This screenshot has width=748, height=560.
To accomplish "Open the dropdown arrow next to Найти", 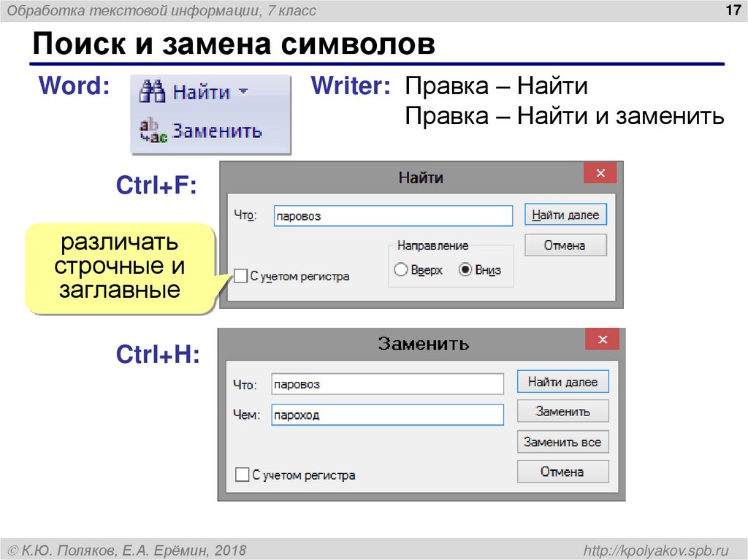I will tap(243, 91).
